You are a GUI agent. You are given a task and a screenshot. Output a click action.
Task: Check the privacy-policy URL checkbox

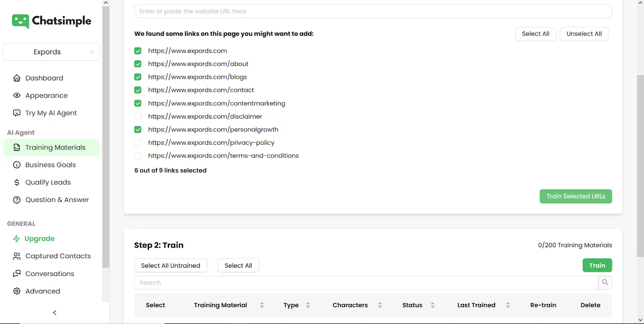coord(138,143)
